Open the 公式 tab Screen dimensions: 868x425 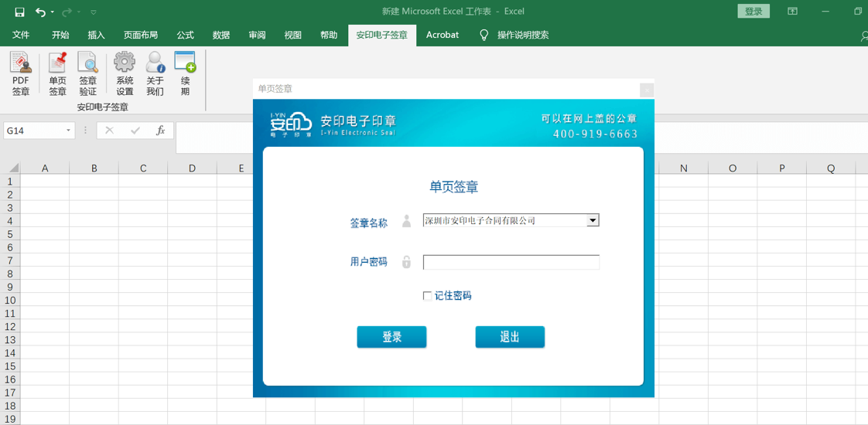186,35
